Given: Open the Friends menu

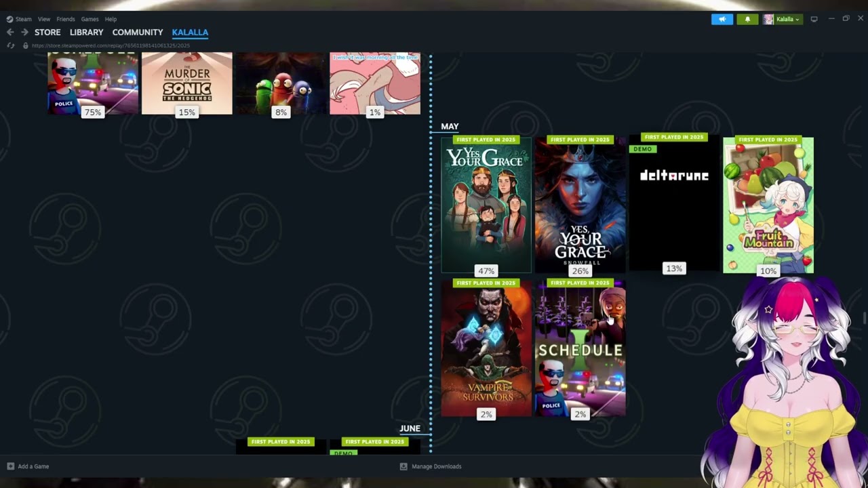Looking at the screenshot, I should pyautogui.click(x=66, y=19).
